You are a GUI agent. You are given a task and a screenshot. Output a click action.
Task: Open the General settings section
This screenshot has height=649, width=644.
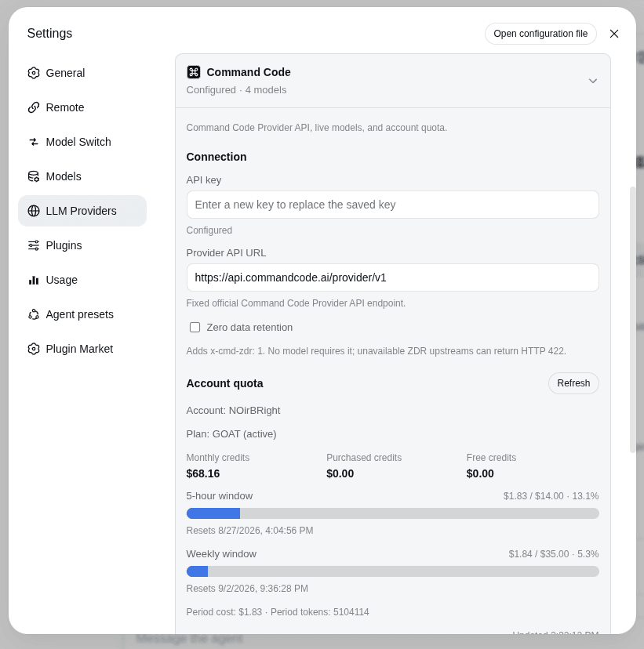pyautogui.click(x=82, y=73)
